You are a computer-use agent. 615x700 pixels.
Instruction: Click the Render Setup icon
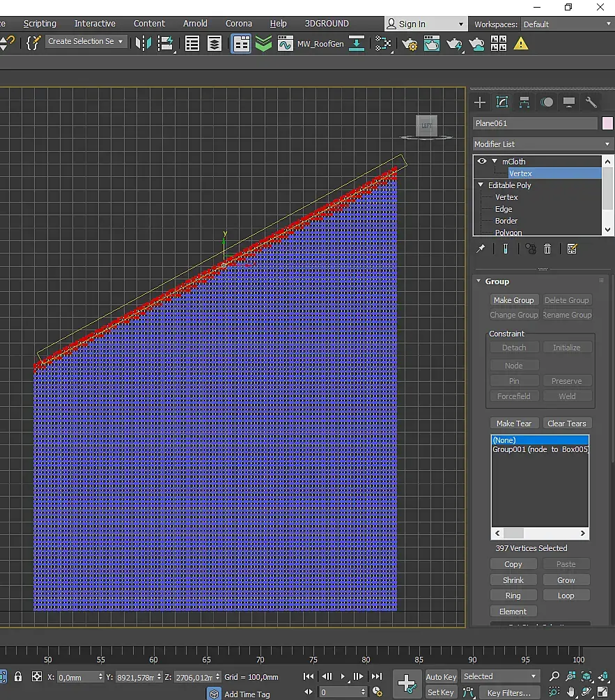coord(410,44)
